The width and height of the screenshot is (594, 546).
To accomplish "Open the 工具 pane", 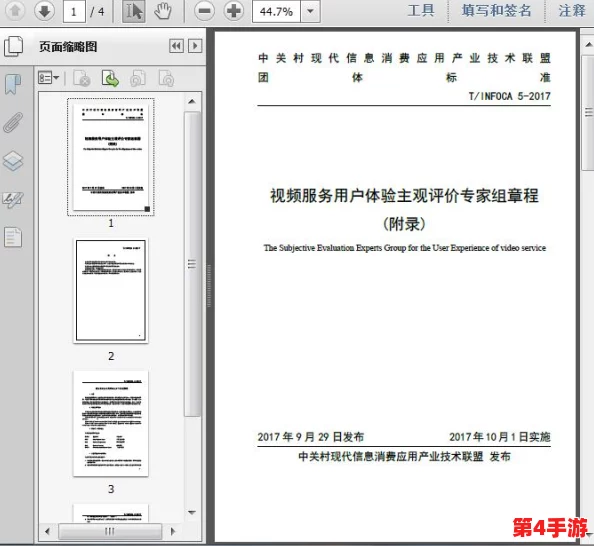I will (x=421, y=11).
